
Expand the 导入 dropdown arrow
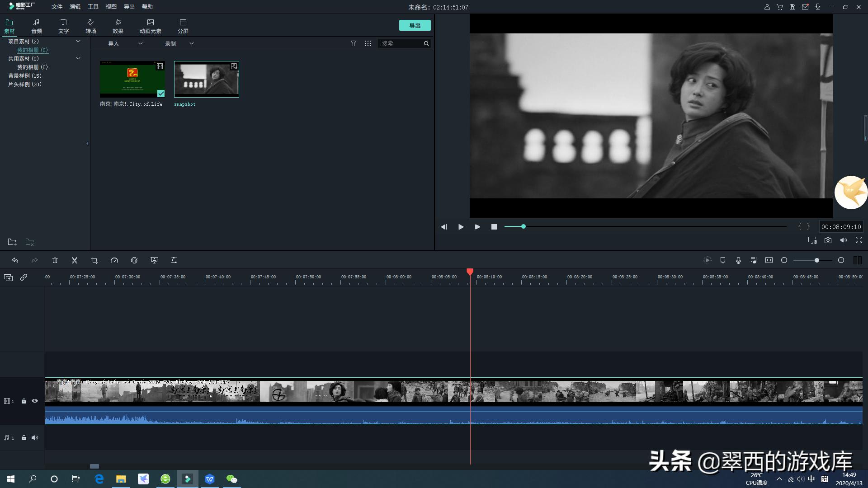tap(141, 43)
